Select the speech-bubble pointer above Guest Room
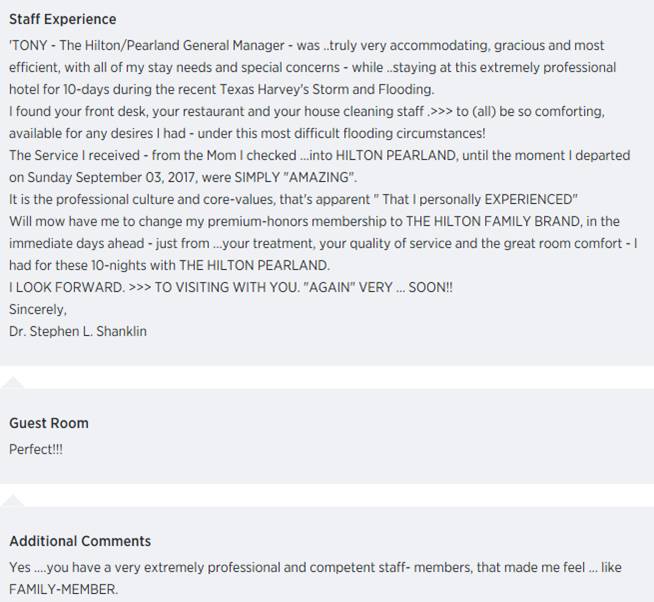 13,383
